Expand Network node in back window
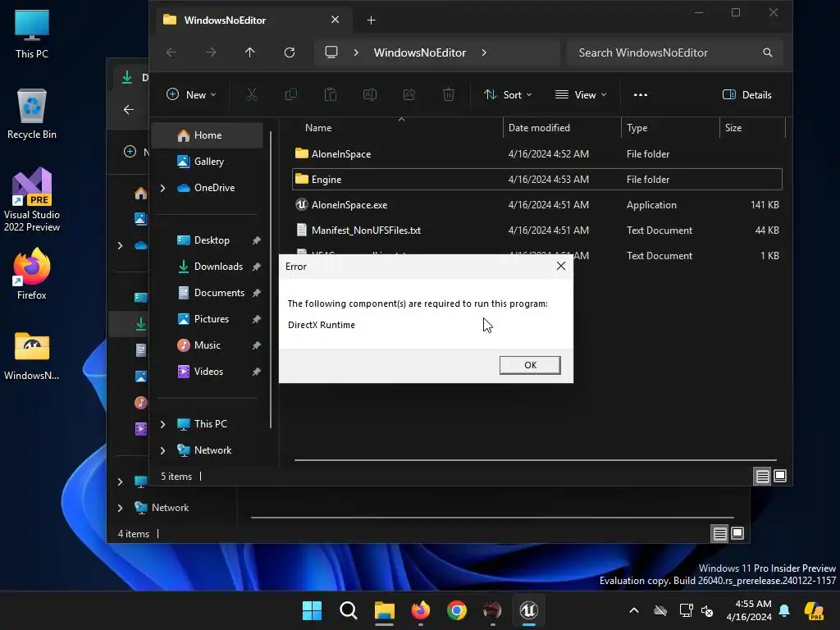The width and height of the screenshot is (840, 630). [120, 508]
